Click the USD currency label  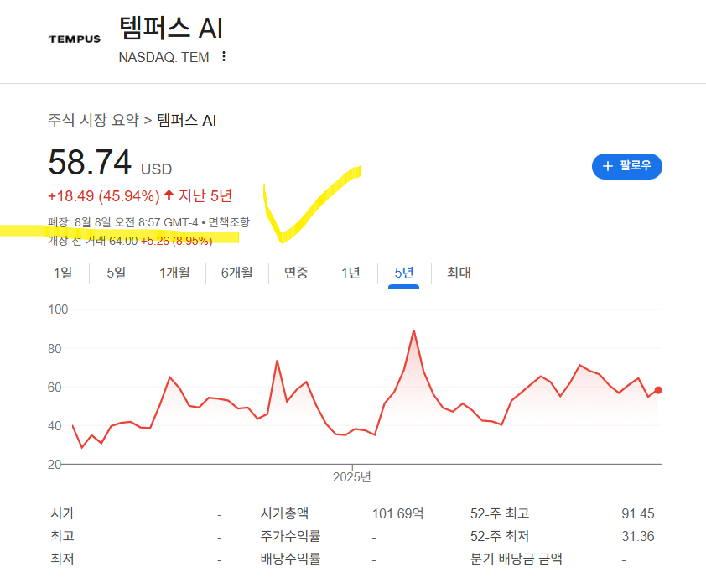point(156,169)
